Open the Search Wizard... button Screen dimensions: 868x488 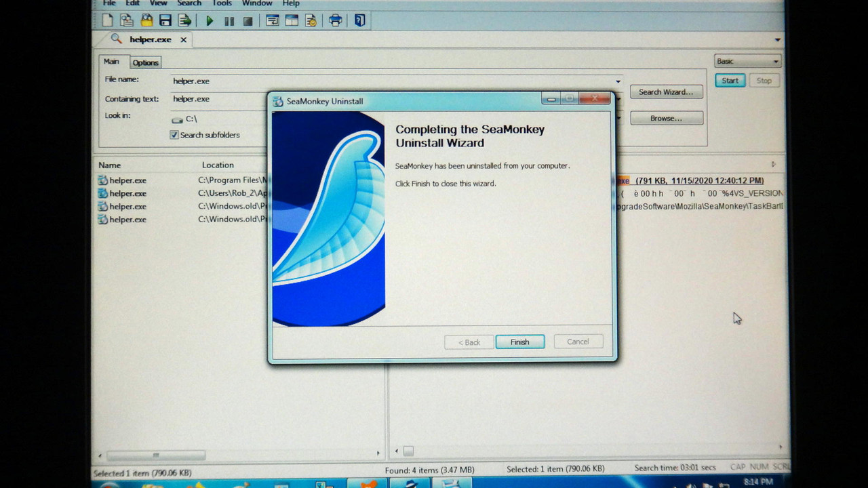coord(666,92)
